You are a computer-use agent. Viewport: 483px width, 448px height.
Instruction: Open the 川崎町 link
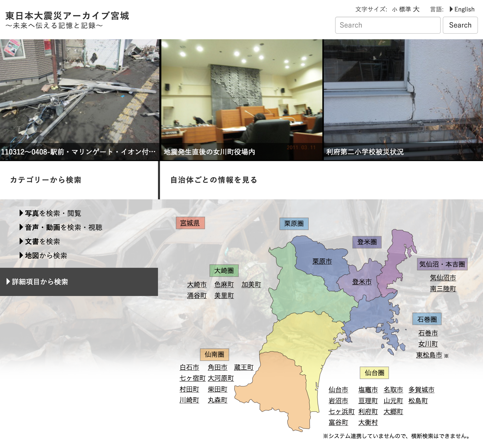[189, 400]
